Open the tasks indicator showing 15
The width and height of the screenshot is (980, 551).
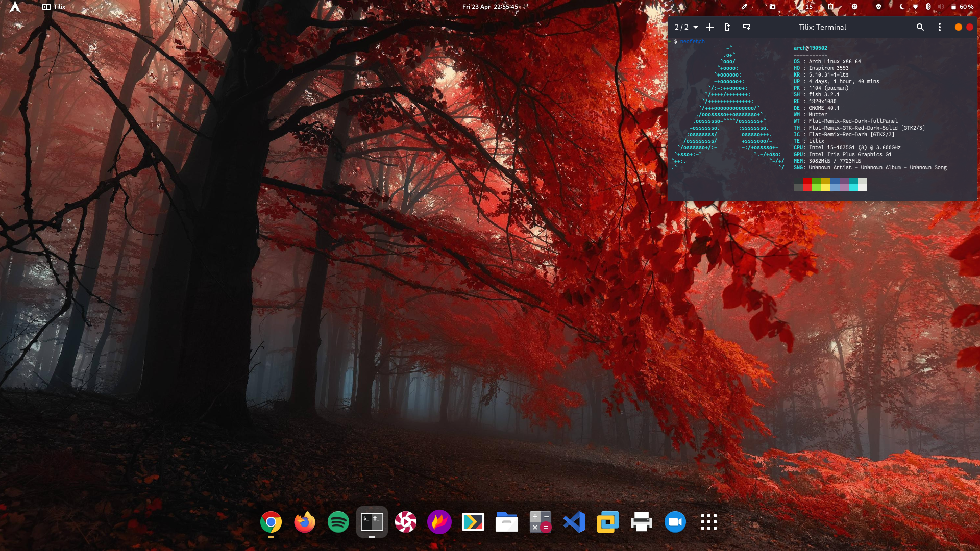click(805, 7)
